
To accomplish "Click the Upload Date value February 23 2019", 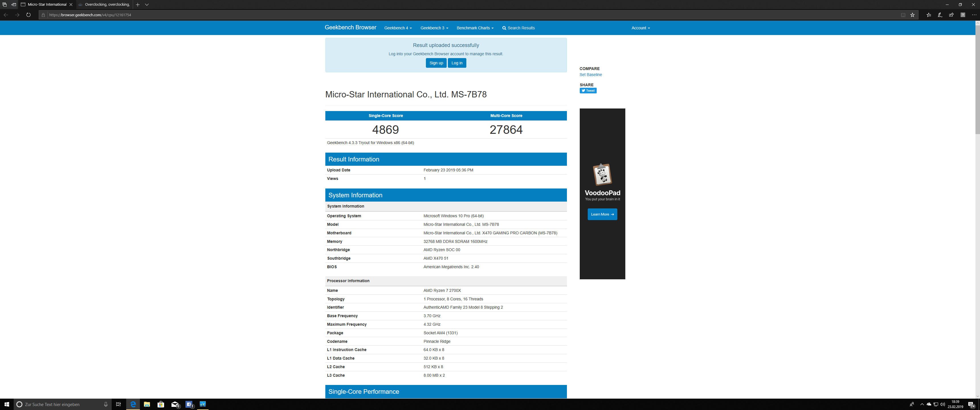I will [x=448, y=170].
